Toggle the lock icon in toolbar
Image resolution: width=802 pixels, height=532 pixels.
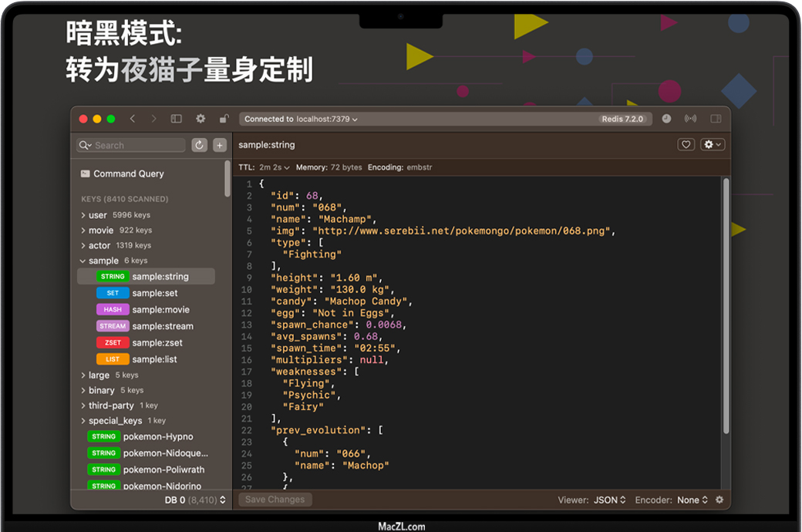(x=224, y=119)
